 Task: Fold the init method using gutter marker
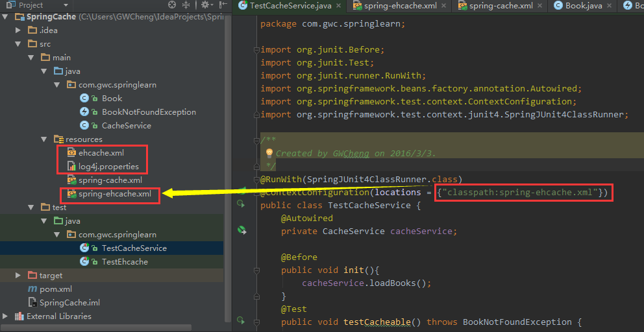[257, 270]
